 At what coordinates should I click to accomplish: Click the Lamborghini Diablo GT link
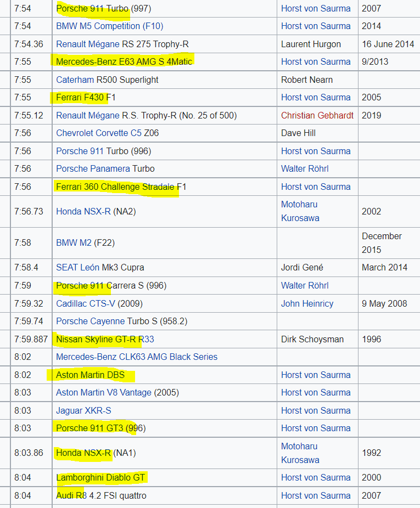[100, 477]
